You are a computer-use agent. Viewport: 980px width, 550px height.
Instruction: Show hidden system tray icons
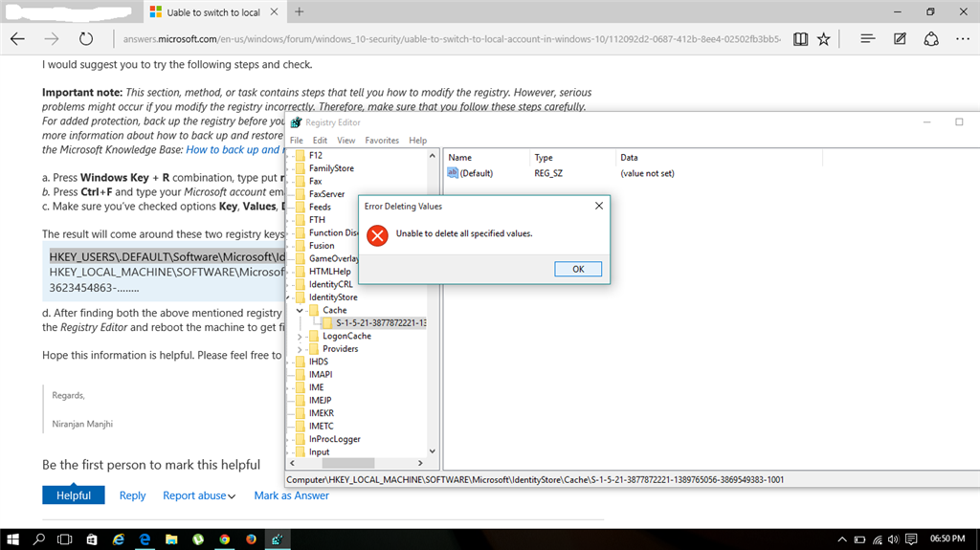click(x=842, y=539)
